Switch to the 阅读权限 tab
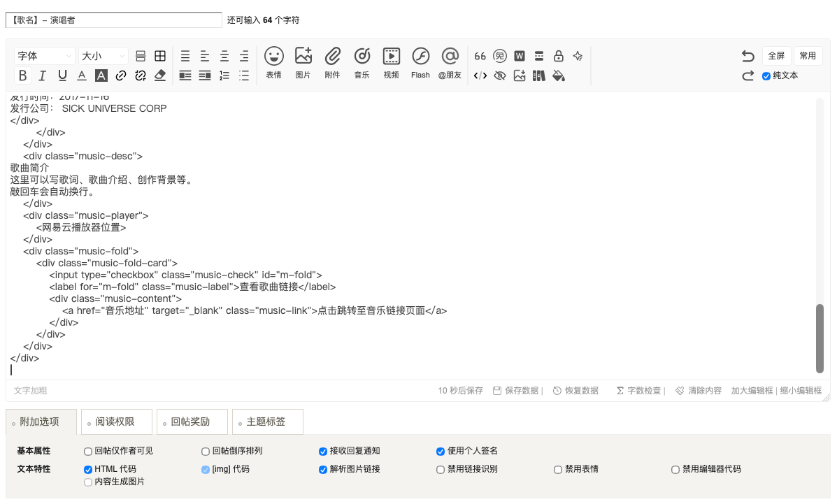 (117, 422)
